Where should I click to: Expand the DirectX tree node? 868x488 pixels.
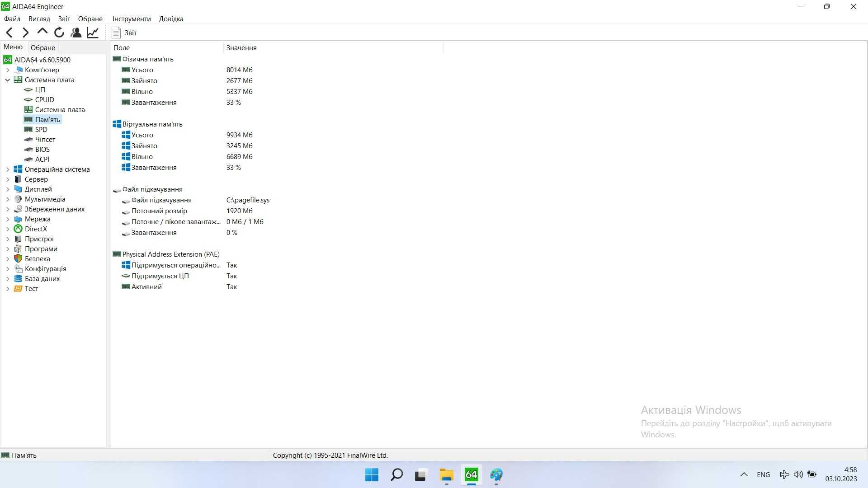[8, 229]
